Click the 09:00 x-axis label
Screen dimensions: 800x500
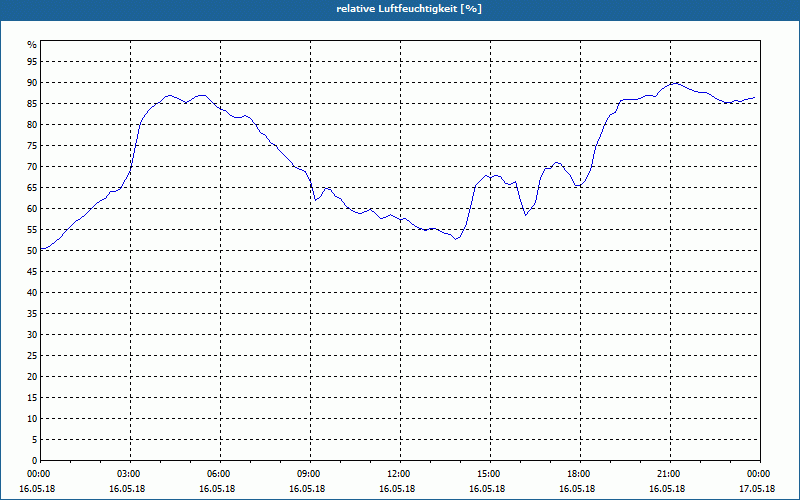[x=311, y=474]
